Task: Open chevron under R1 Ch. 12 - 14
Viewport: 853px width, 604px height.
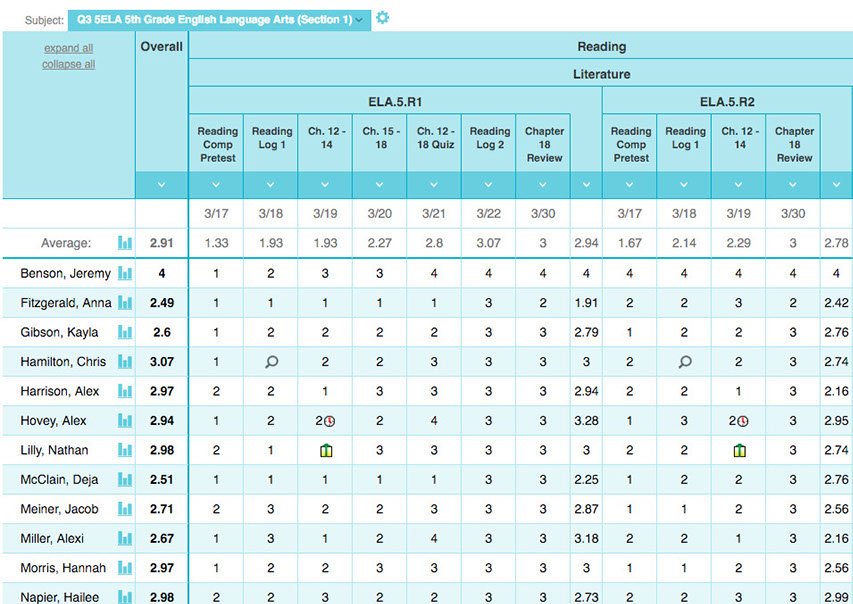Action: (325, 185)
